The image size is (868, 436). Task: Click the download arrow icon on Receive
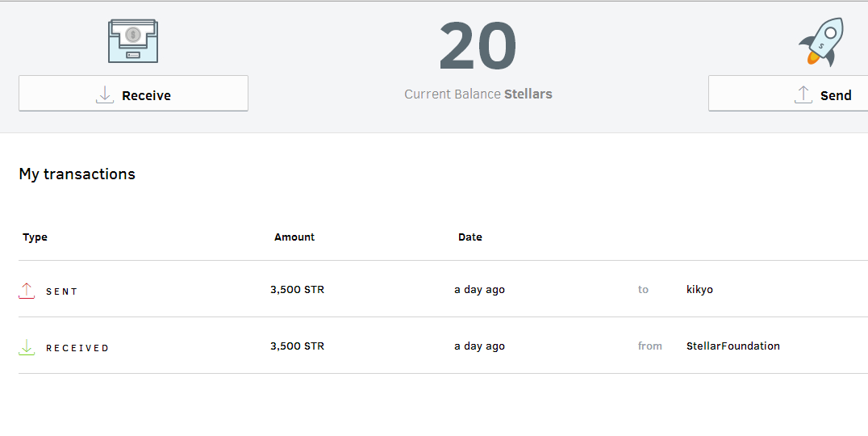tap(105, 94)
